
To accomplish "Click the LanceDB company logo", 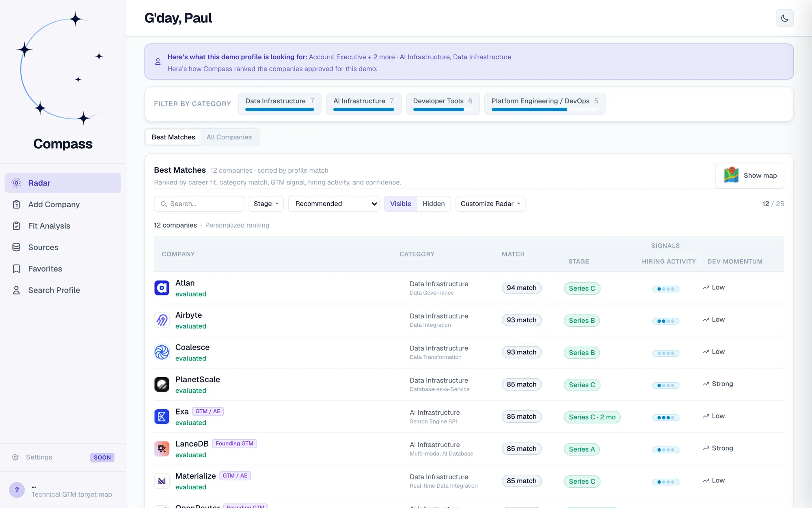I will point(162,449).
